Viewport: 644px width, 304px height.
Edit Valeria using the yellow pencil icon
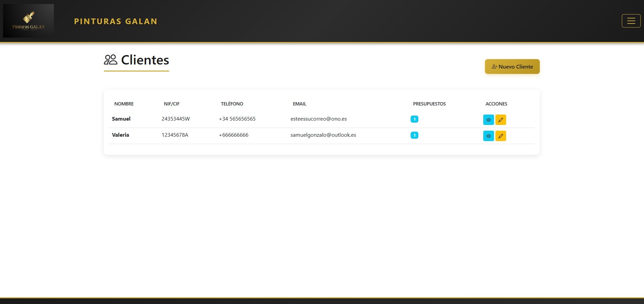point(501,136)
